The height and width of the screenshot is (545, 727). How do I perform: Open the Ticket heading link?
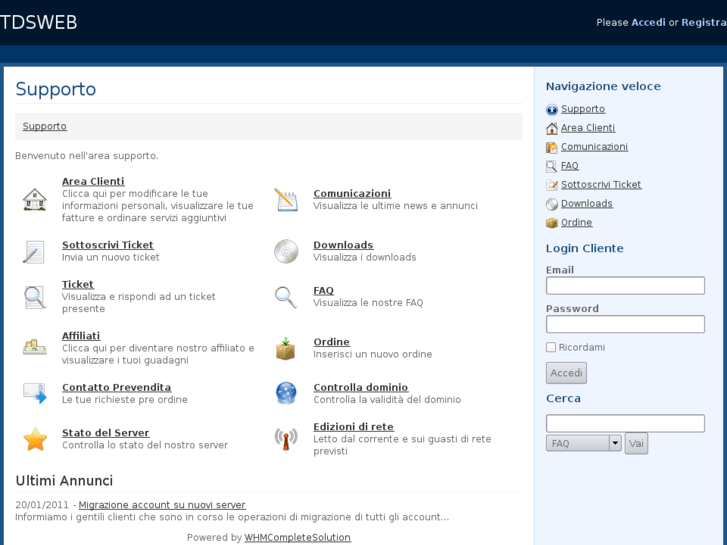(x=77, y=284)
